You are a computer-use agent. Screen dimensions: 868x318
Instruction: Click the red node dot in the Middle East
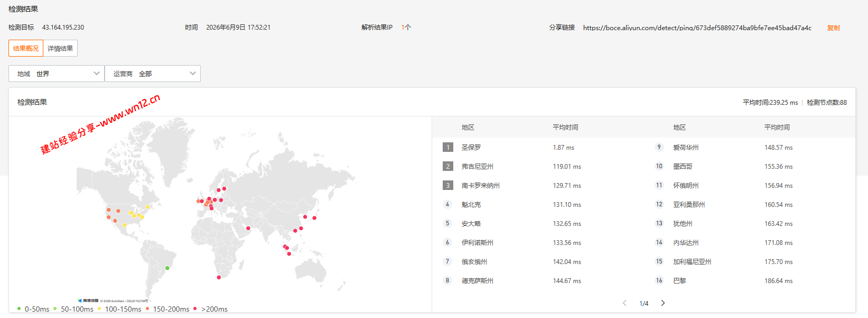(248, 229)
